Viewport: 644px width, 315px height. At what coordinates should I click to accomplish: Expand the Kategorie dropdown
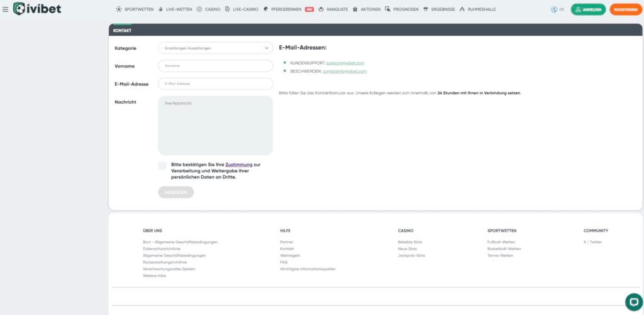tap(215, 48)
